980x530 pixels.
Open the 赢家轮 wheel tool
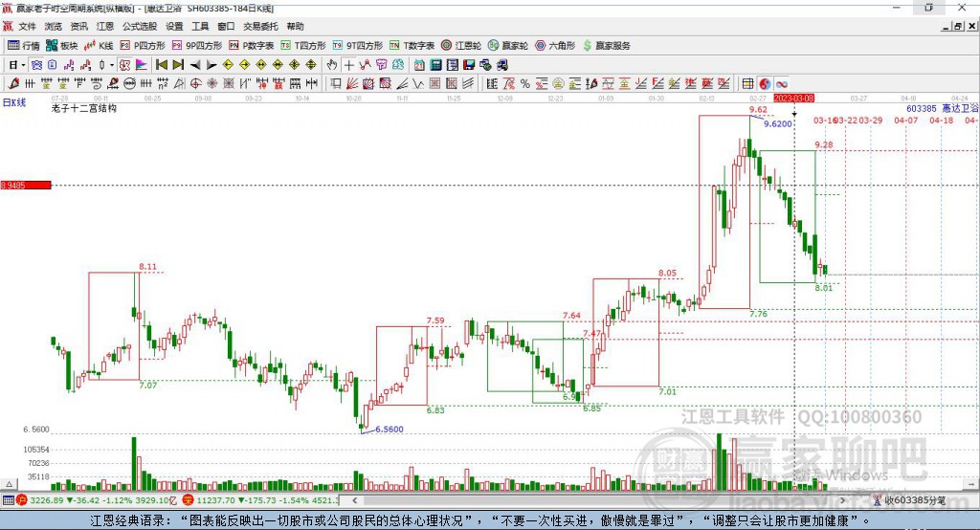[508, 46]
